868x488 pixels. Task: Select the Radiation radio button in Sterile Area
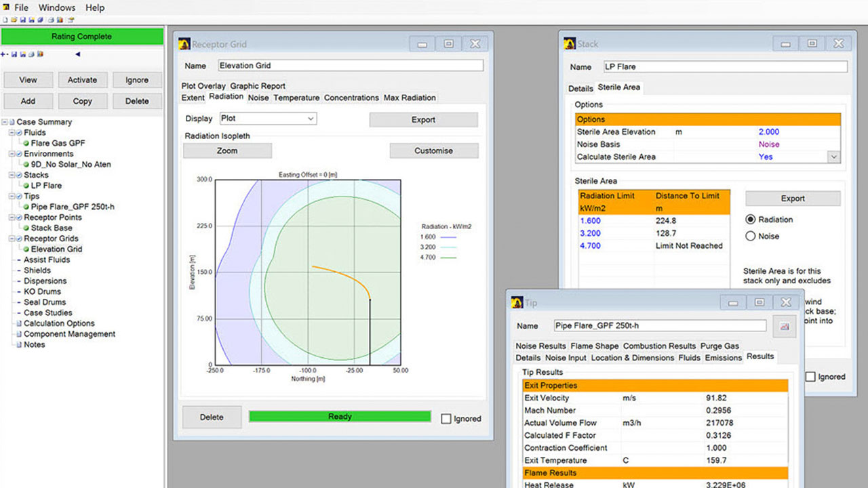tap(751, 220)
